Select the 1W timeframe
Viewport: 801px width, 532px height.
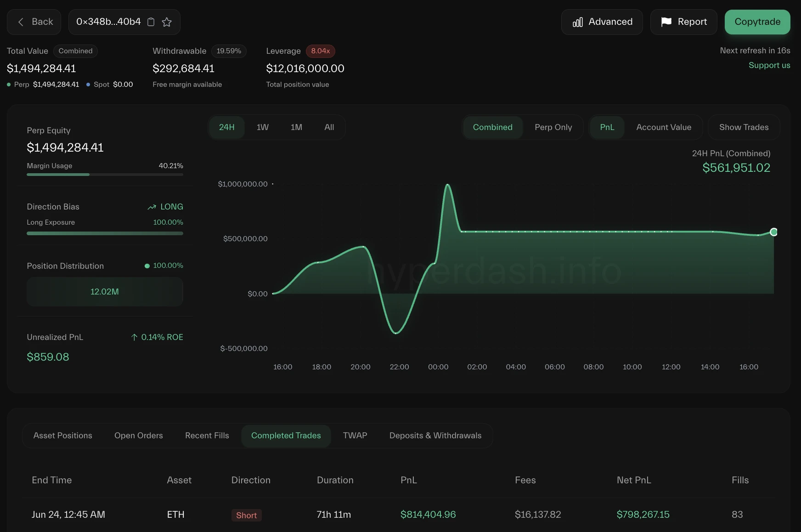pos(262,127)
